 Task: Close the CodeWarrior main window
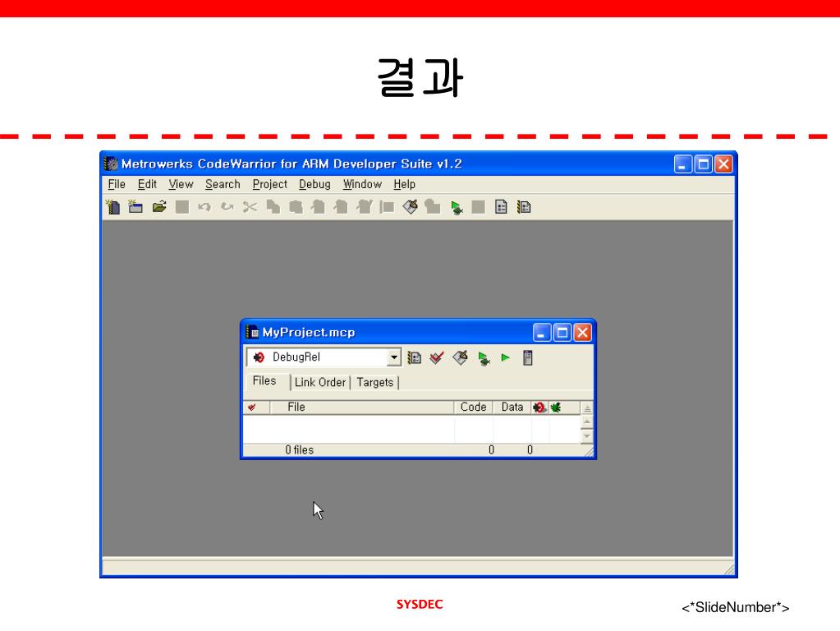pyautogui.click(x=723, y=164)
